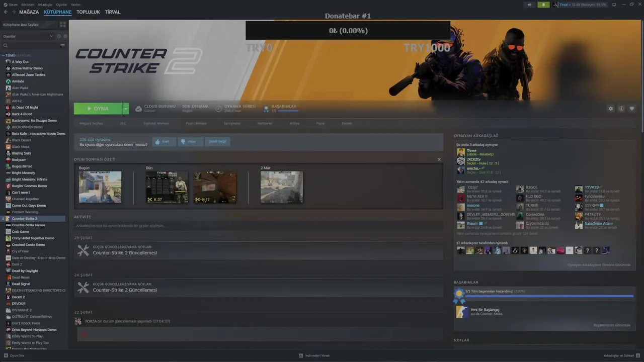Open game settings gear icon
Image resolution: width=644 pixels, height=362 pixels.
[611, 109]
